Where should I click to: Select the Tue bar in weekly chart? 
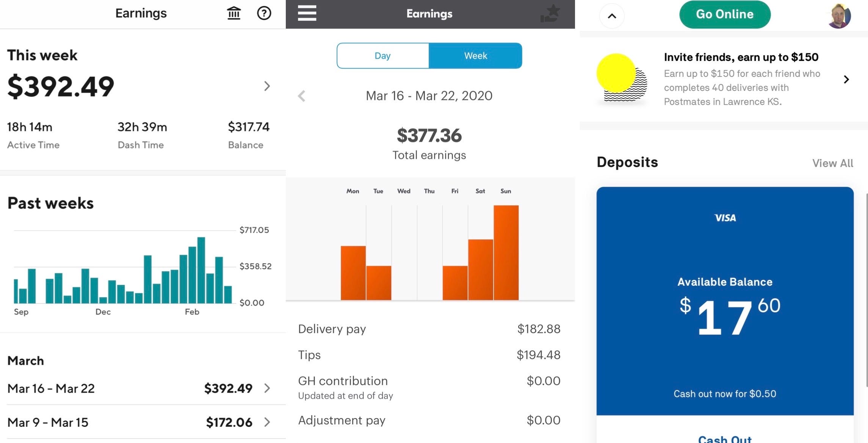(x=379, y=283)
